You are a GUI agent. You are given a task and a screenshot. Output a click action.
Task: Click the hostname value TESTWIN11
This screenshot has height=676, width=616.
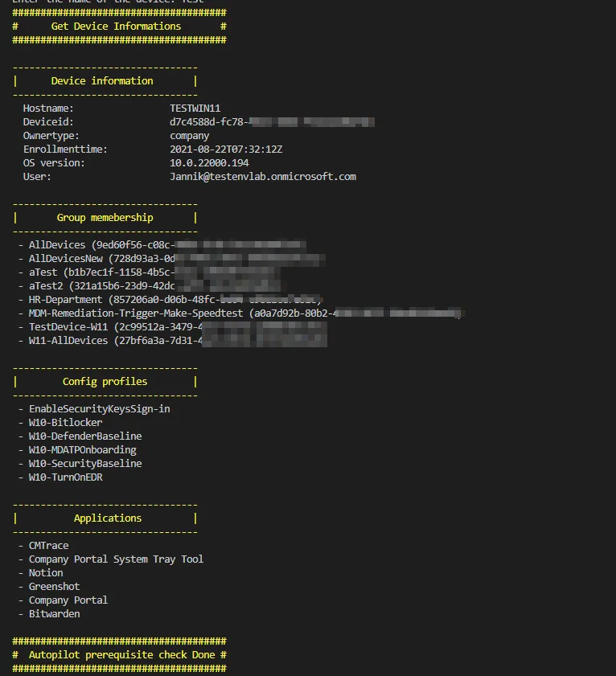[195, 109]
